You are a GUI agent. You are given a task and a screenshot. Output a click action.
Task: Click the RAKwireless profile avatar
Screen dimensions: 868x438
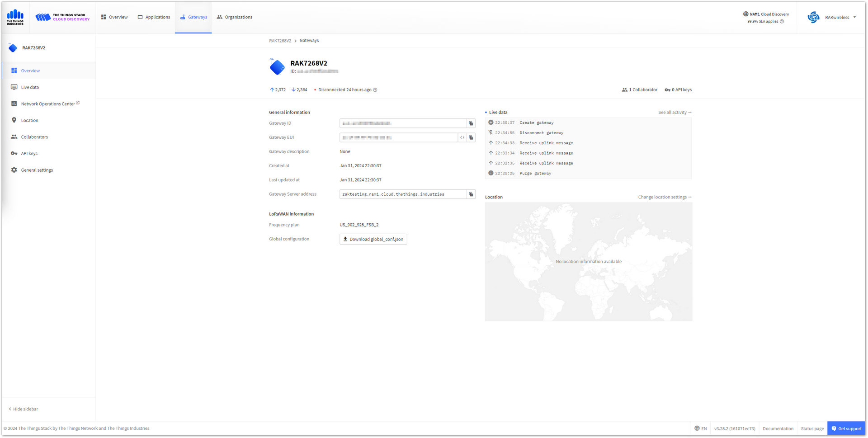(813, 17)
